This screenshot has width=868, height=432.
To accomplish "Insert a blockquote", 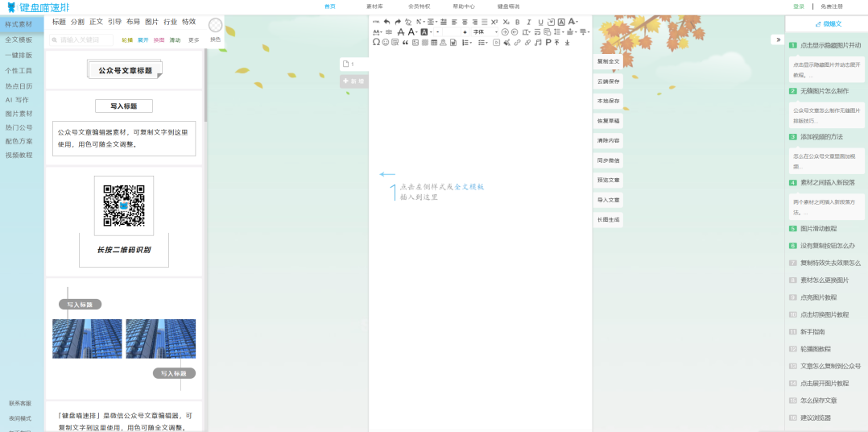I will click(405, 42).
